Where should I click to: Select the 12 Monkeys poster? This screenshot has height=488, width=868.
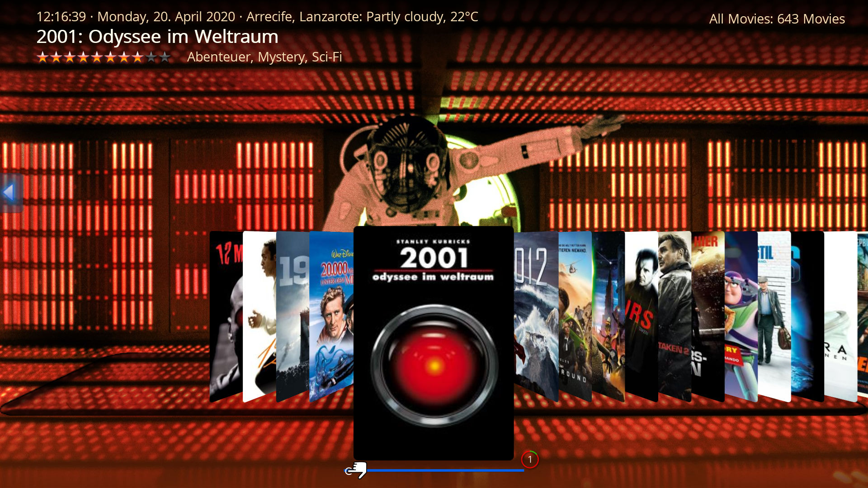pos(226,316)
